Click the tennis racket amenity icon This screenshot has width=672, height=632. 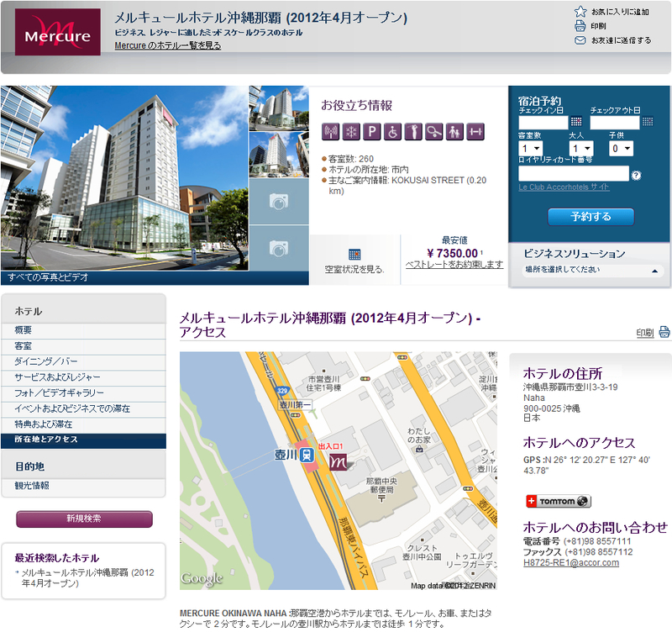point(434,132)
